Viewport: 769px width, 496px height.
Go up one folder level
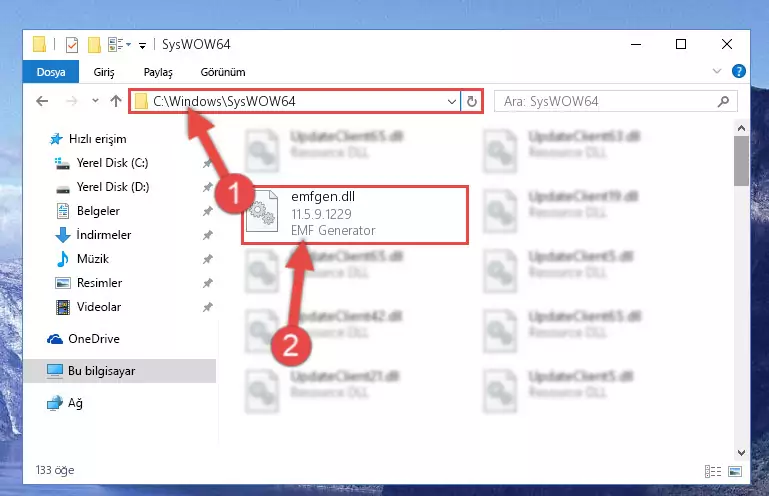pos(116,101)
